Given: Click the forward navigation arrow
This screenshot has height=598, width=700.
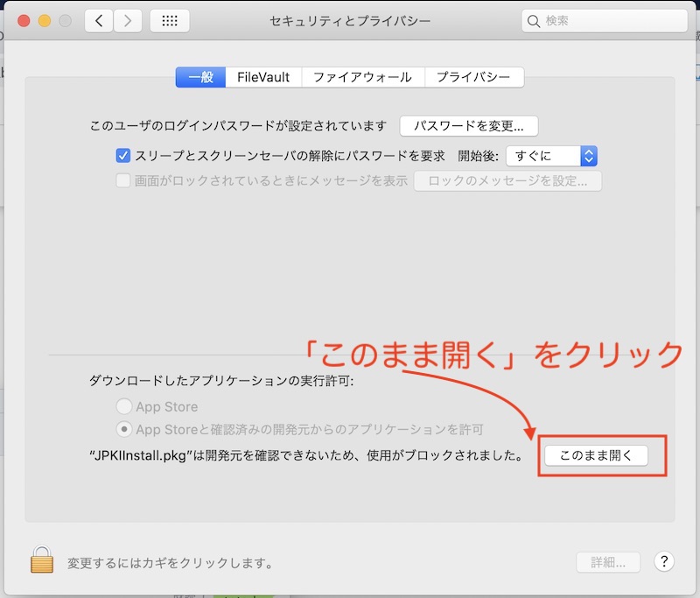Looking at the screenshot, I should 128,21.
